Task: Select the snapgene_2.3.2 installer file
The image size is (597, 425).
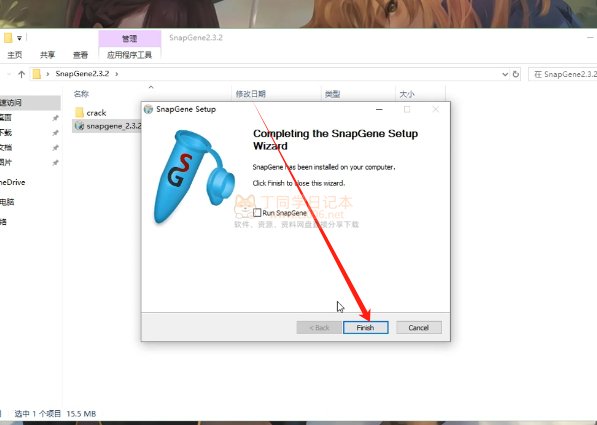Action: click(108, 126)
